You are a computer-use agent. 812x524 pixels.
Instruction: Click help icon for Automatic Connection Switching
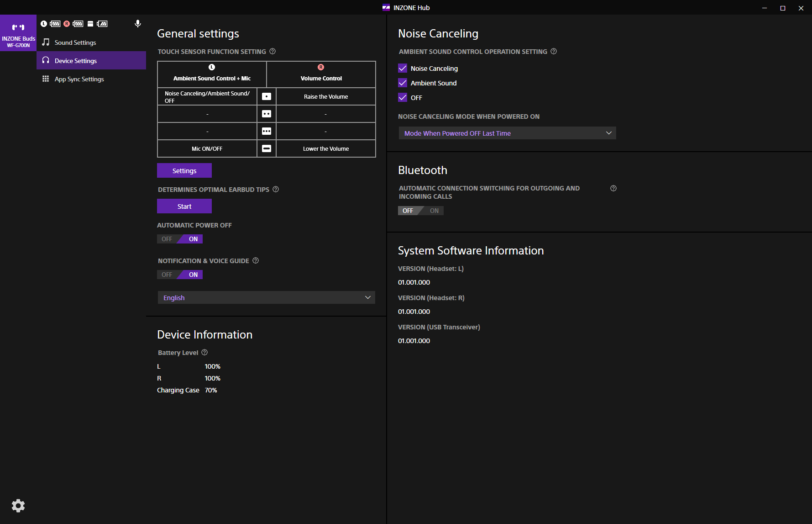tap(613, 188)
